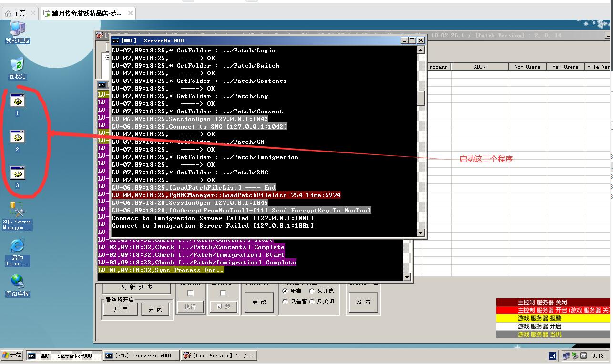Click the 发布 publish button

click(364, 302)
